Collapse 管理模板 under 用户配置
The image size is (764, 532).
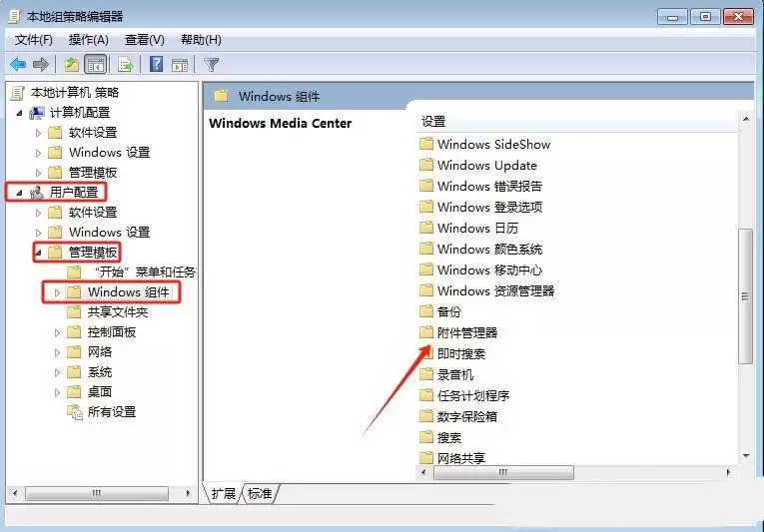click(x=38, y=253)
